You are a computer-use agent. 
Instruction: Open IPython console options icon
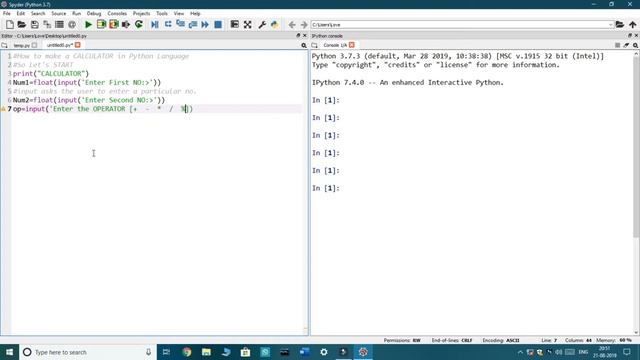[x=636, y=45]
